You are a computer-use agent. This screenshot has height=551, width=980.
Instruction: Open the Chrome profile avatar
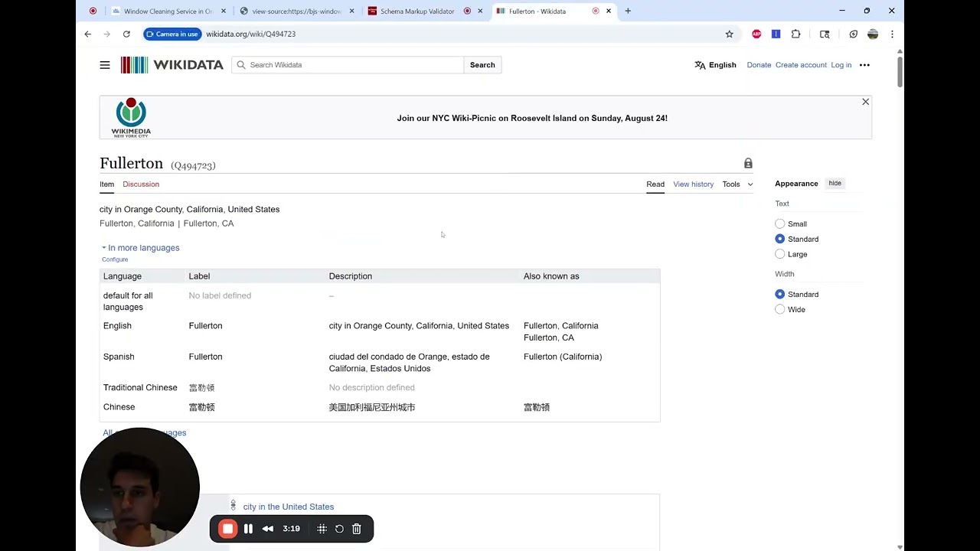(x=873, y=34)
